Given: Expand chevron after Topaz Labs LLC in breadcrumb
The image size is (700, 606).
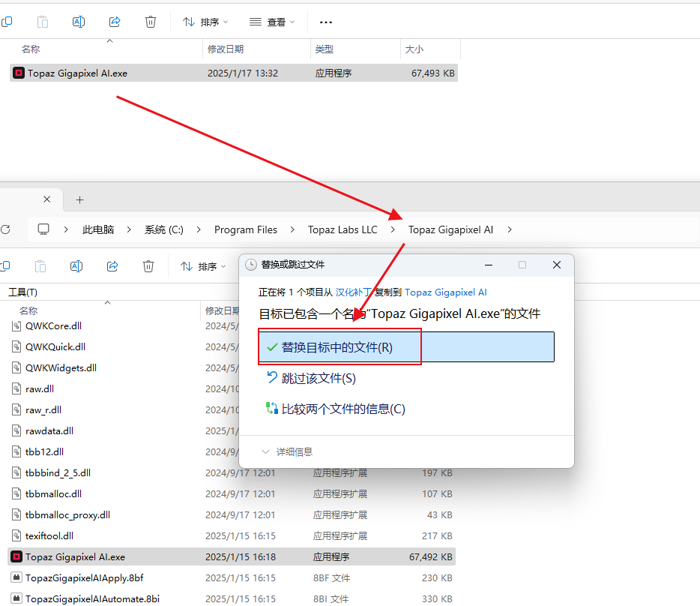Looking at the screenshot, I should tap(393, 229).
